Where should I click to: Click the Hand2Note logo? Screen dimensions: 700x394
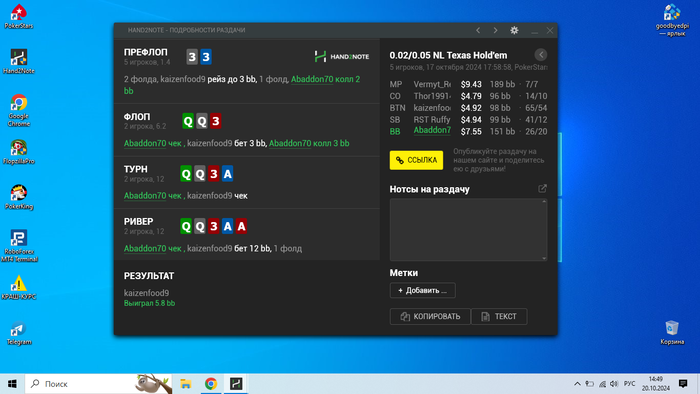(x=342, y=57)
